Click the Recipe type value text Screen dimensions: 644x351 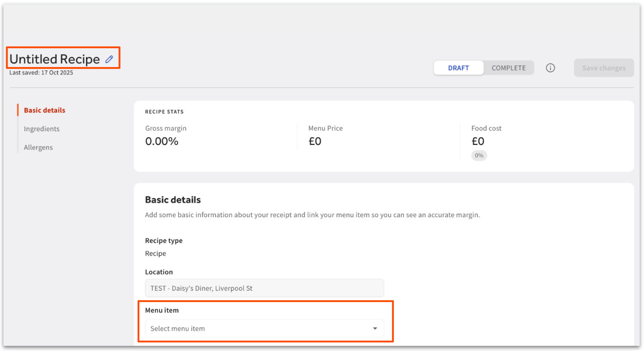pyautogui.click(x=155, y=254)
